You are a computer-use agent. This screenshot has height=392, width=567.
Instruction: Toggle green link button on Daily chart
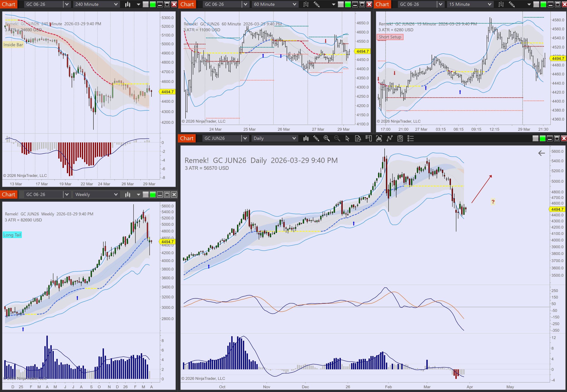tap(543, 139)
